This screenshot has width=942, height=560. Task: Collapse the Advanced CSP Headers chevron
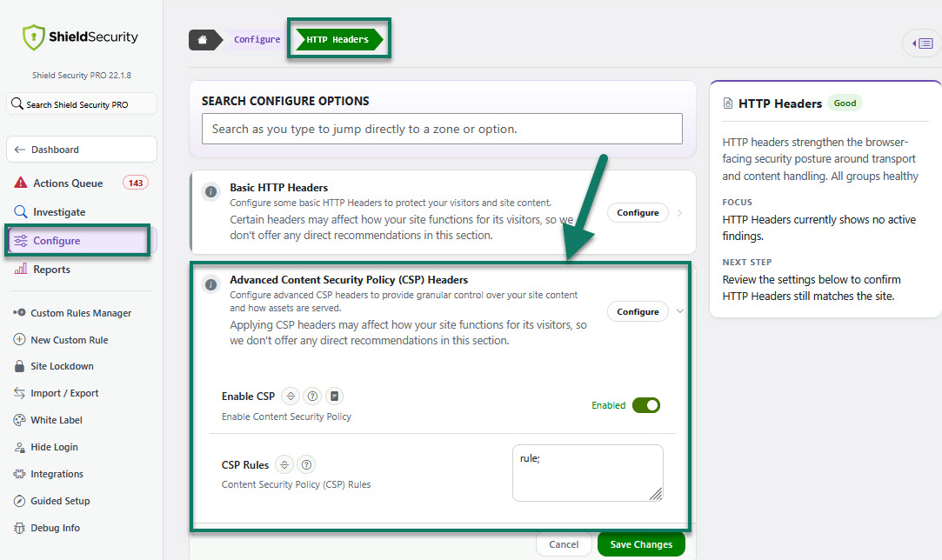(x=680, y=311)
